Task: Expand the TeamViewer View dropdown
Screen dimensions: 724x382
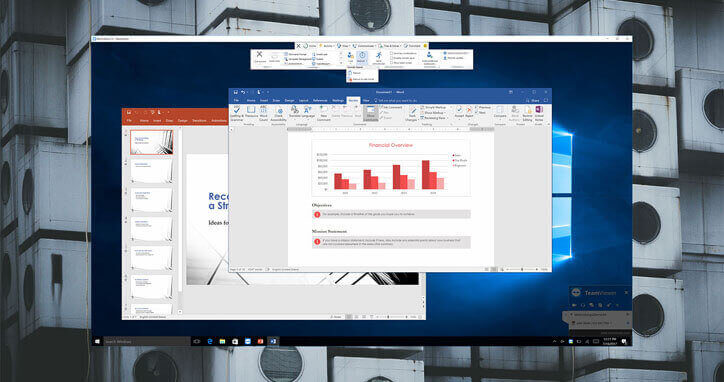Action: tap(344, 46)
